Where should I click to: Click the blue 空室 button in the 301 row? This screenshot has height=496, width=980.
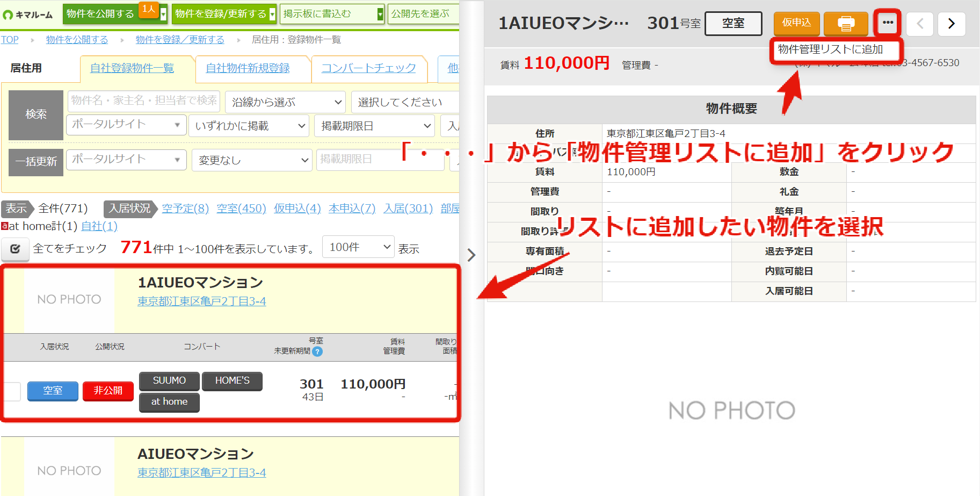[x=53, y=391]
